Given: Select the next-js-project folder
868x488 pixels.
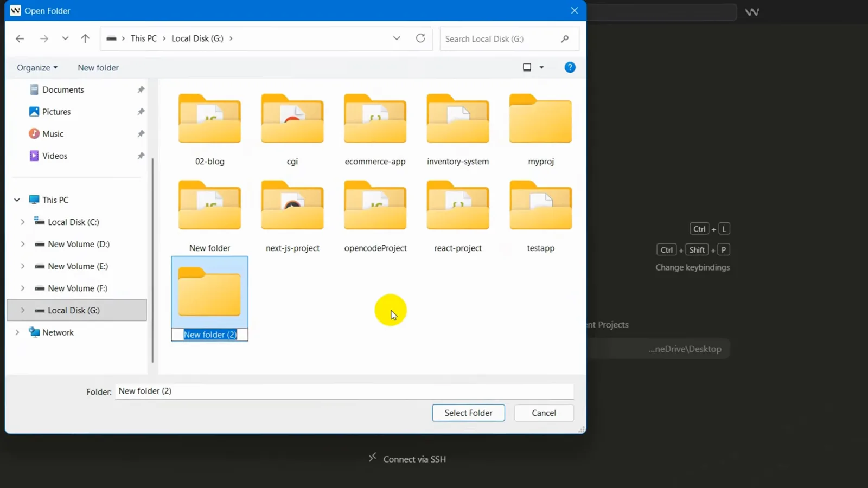Looking at the screenshot, I should pyautogui.click(x=292, y=216).
